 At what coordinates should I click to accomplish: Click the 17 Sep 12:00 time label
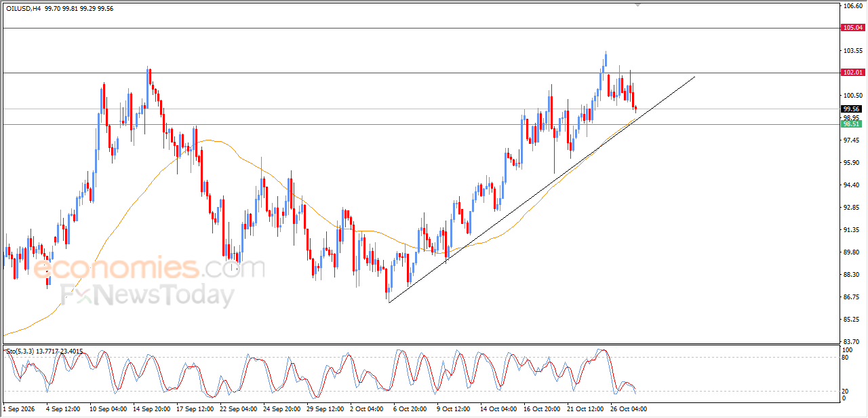point(194,409)
